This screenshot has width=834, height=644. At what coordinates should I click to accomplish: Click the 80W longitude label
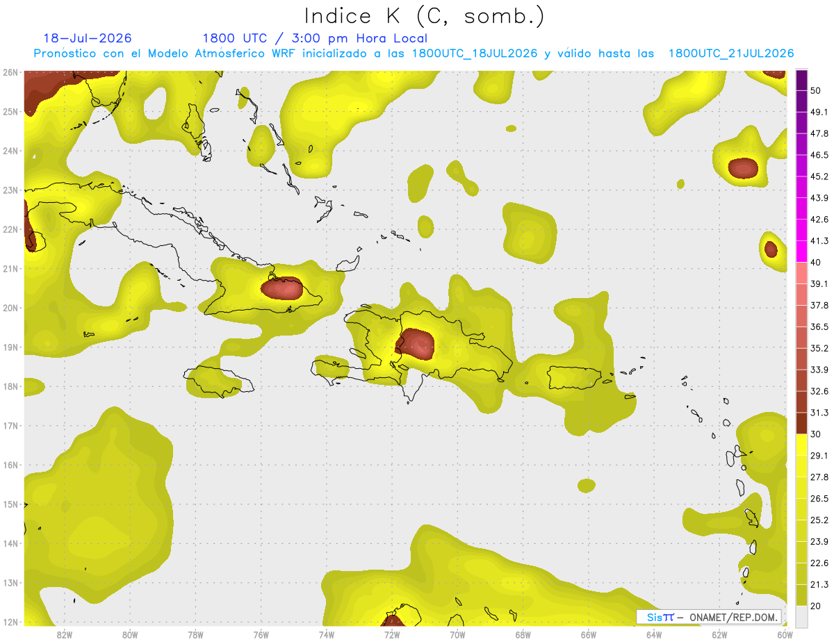point(130,634)
